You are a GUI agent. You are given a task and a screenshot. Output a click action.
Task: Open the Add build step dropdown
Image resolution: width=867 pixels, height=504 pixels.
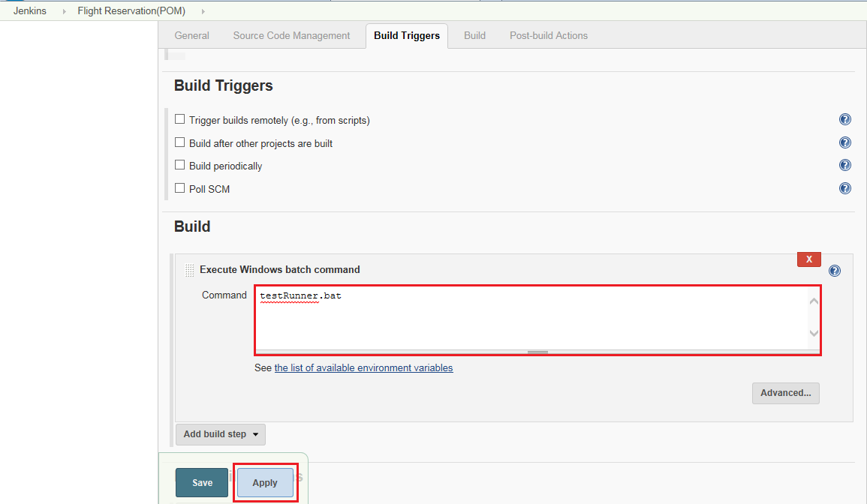pyautogui.click(x=220, y=433)
